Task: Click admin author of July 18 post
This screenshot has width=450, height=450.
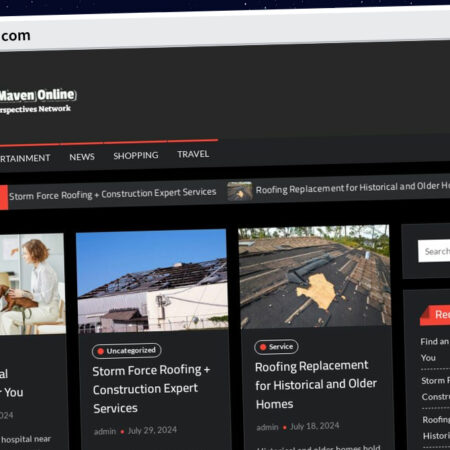Action: pos(267,427)
